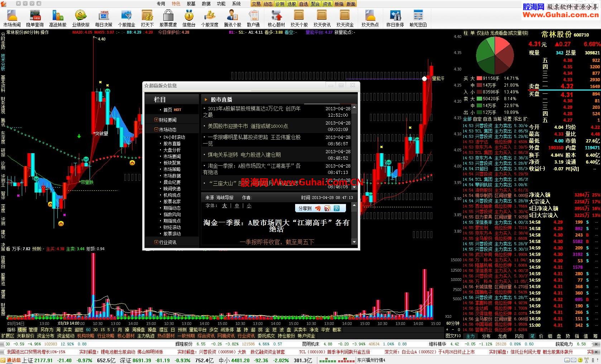Open the 数据 menu
The width and height of the screenshot is (601, 364).
206,4
